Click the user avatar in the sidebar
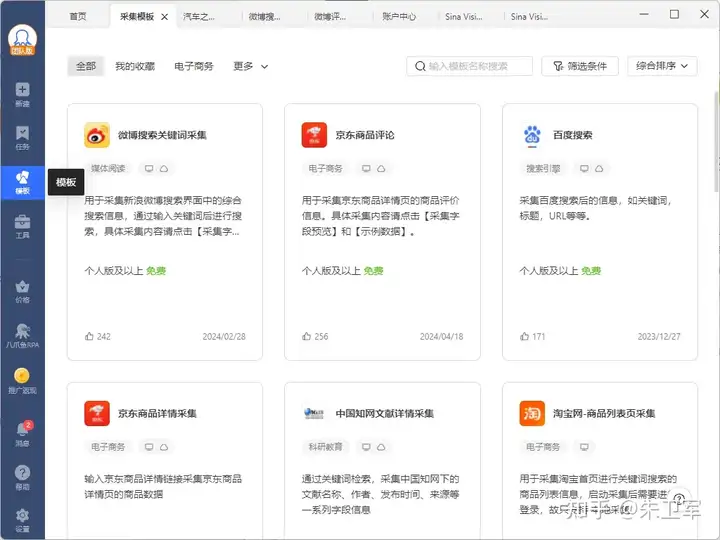The image size is (720, 540). pyautogui.click(x=22, y=40)
